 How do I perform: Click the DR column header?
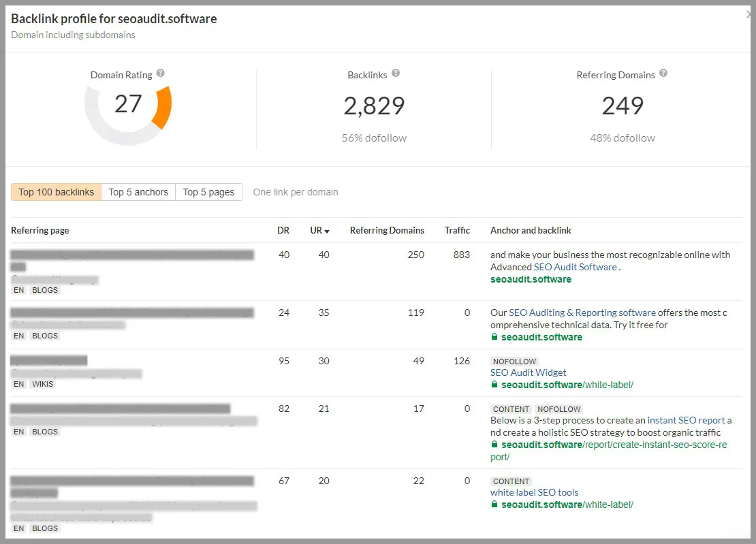pos(283,230)
